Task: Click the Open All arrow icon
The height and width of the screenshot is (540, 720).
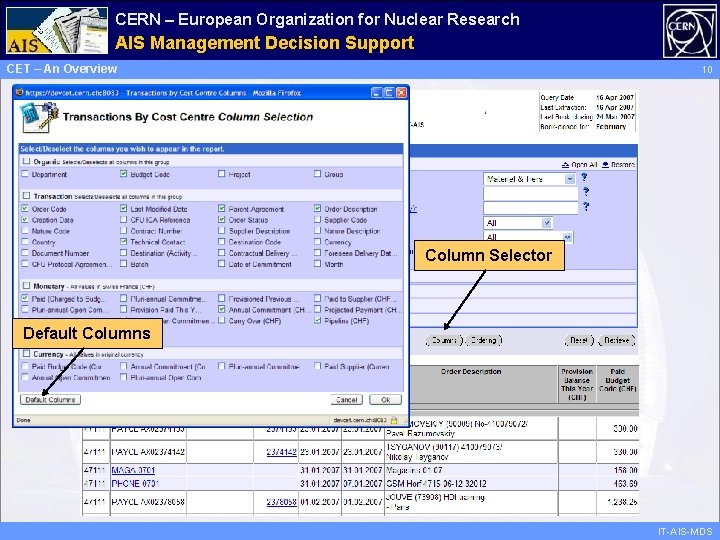Action: [565, 164]
